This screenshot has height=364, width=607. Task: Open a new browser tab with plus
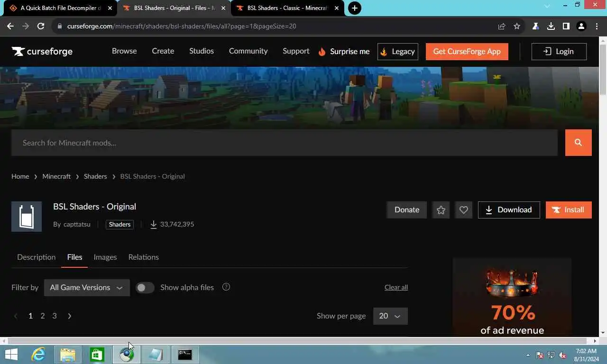354,8
